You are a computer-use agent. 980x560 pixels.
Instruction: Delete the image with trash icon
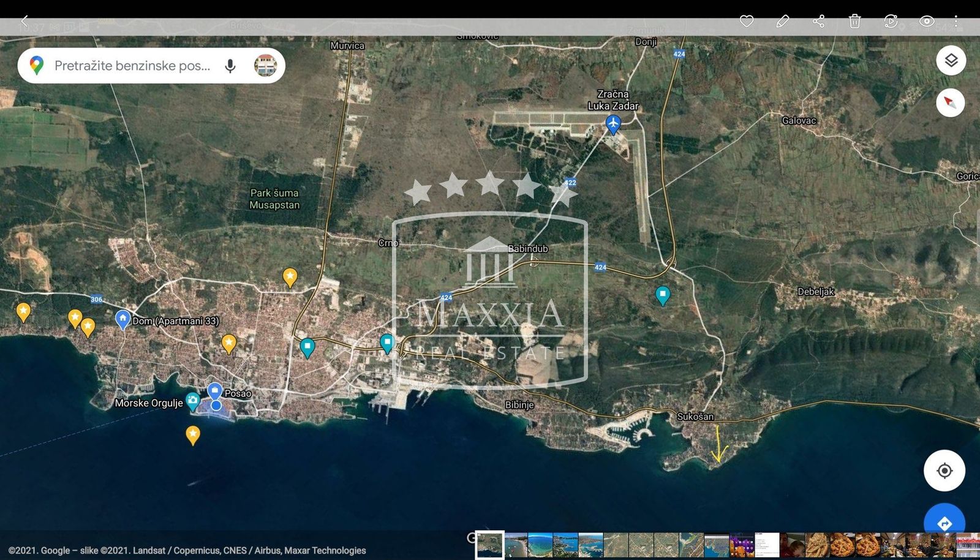tap(854, 21)
